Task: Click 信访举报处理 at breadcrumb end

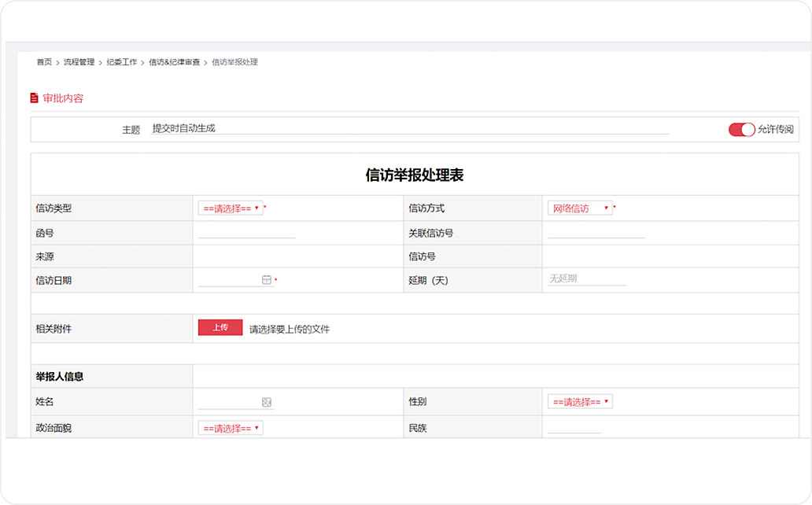Action: click(x=234, y=62)
